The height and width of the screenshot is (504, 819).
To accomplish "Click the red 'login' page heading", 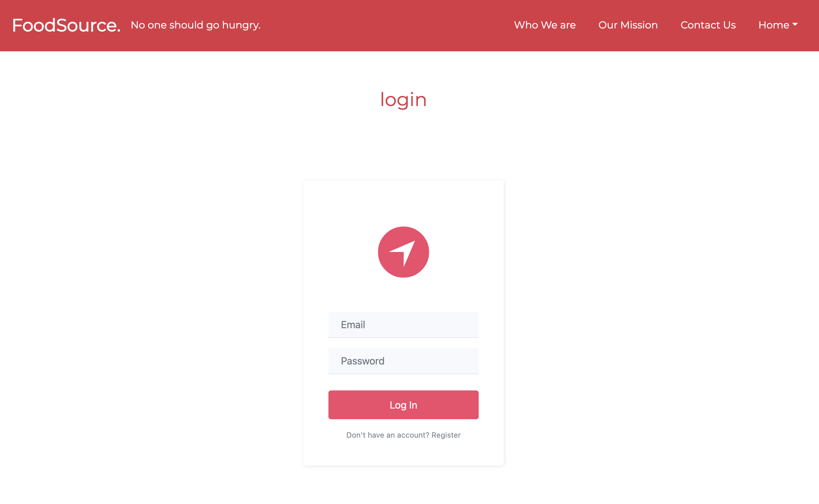I will pos(403,99).
